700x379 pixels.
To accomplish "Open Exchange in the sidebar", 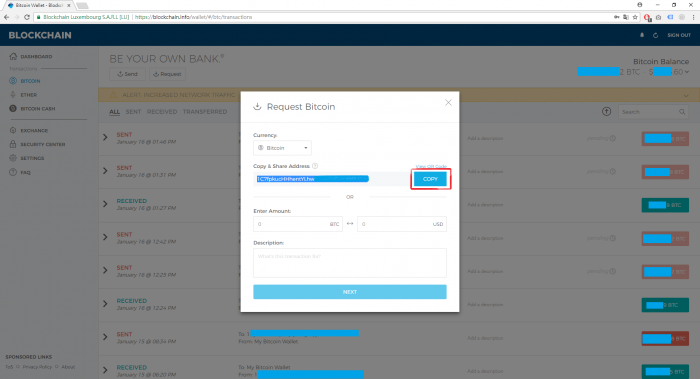I will point(34,131).
